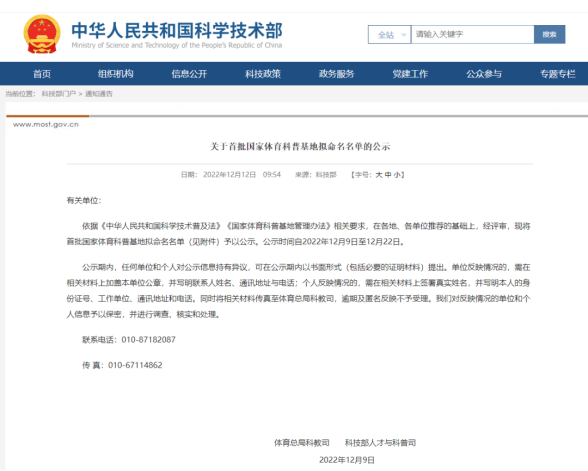This screenshot has width=588, height=471.
Task: Open the 党建工作 menu item
Action: pos(410,74)
